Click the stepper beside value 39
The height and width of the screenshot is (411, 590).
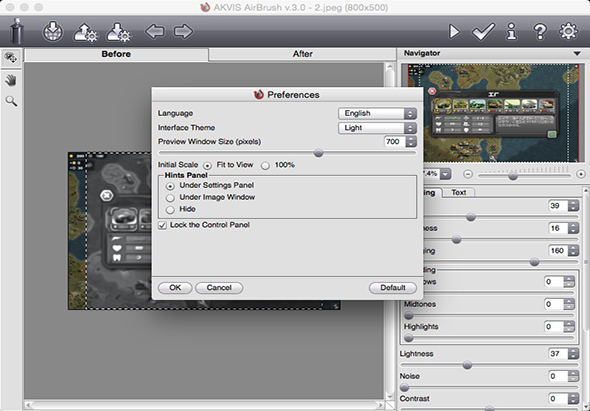click(573, 206)
